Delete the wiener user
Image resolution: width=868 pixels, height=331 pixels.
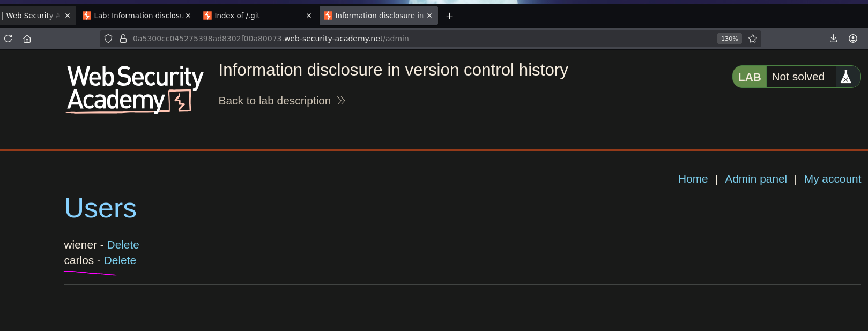(123, 245)
